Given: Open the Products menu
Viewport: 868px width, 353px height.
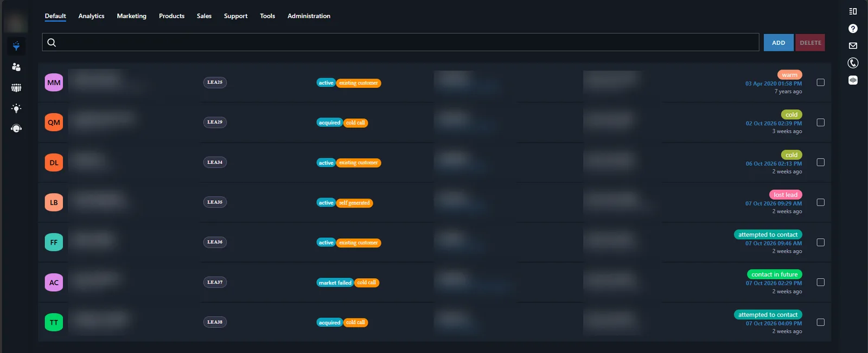Looking at the screenshot, I should point(171,16).
